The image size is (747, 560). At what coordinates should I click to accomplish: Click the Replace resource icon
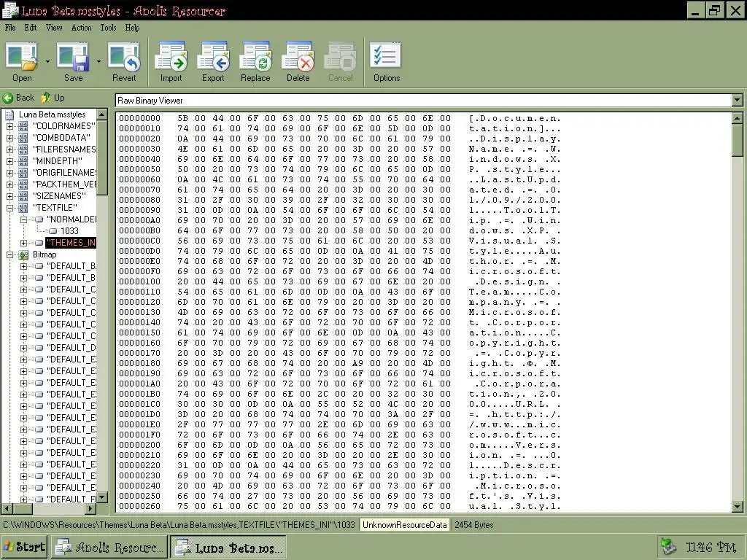[x=255, y=57]
